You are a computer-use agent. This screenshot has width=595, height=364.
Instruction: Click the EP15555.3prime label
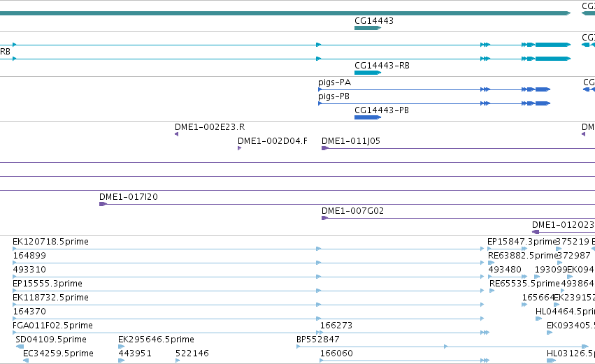pyautogui.click(x=48, y=284)
